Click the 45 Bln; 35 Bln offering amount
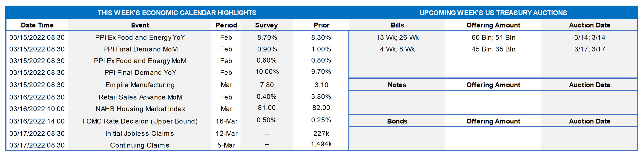The width and height of the screenshot is (644, 157). tap(493, 49)
